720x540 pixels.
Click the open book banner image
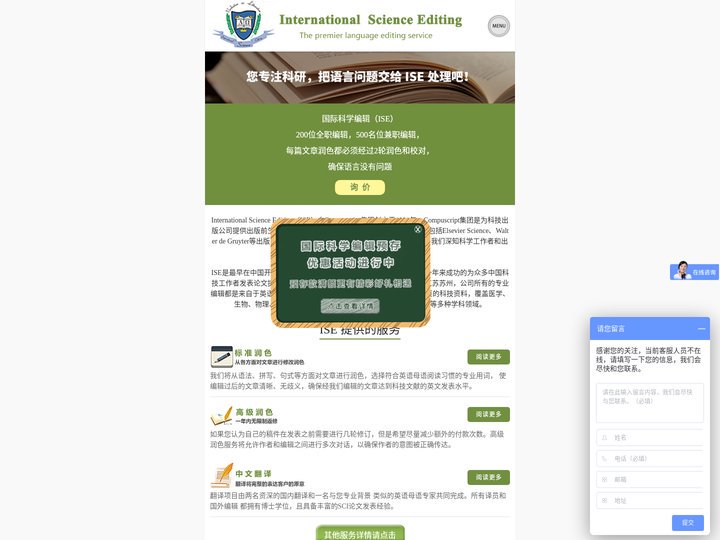[360, 78]
